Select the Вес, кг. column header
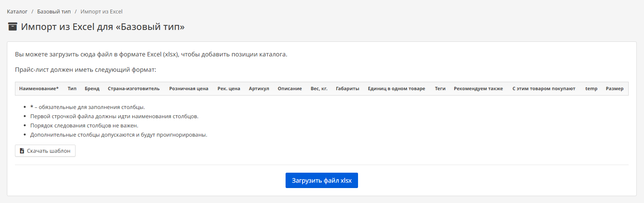This screenshot has width=644, height=203. (x=319, y=89)
